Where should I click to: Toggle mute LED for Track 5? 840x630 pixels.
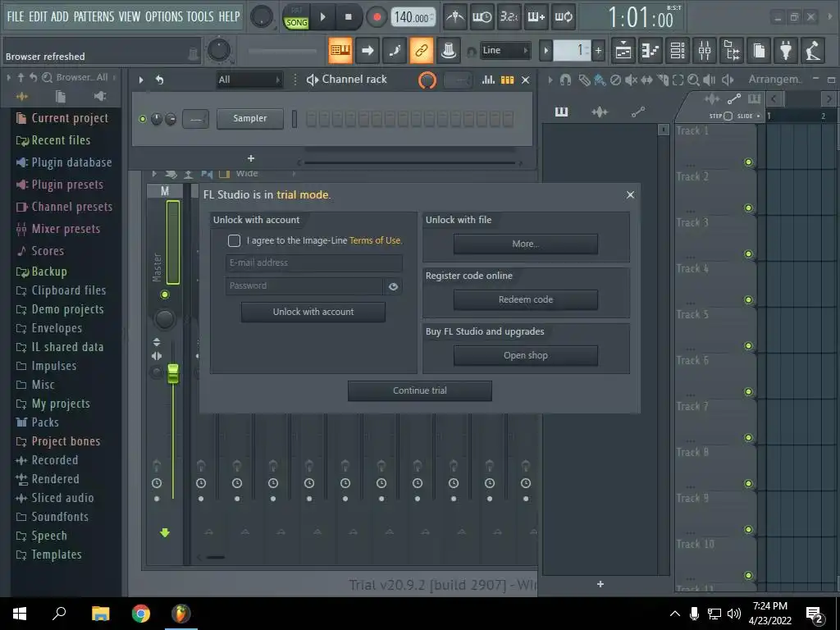coord(748,345)
